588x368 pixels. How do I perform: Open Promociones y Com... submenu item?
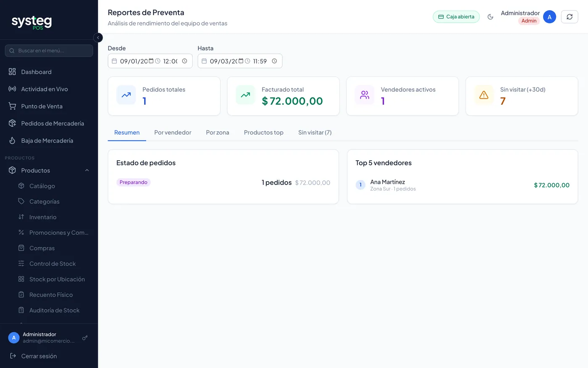(x=53, y=233)
